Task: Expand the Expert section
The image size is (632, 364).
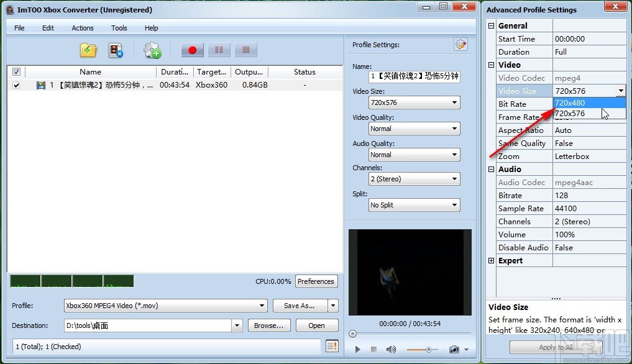Action: pyautogui.click(x=491, y=260)
